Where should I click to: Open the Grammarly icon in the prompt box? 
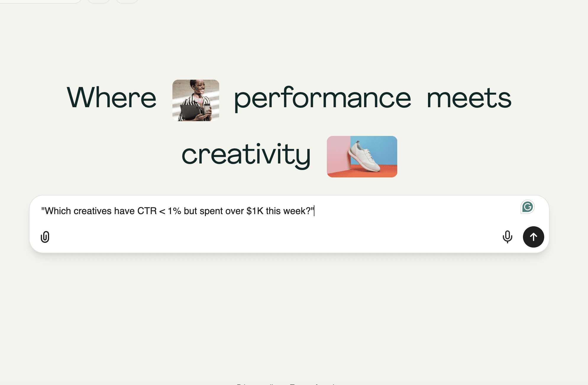point(527,207)
